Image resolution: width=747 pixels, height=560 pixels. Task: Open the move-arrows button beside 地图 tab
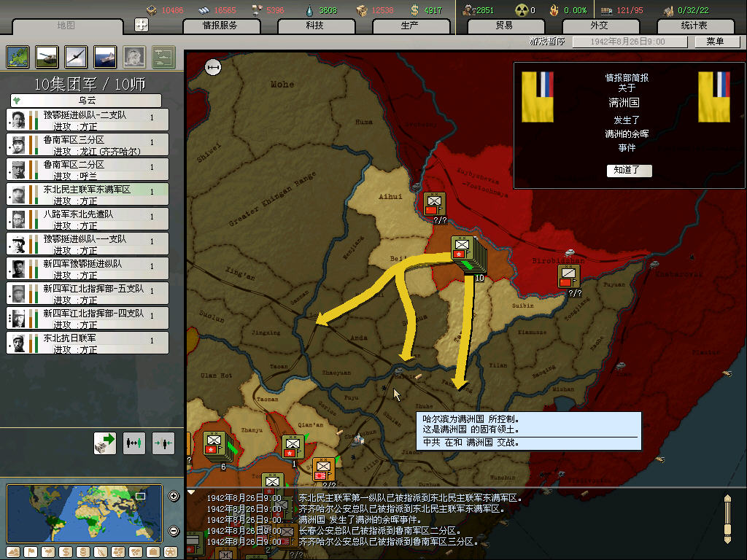click(142, 25)
